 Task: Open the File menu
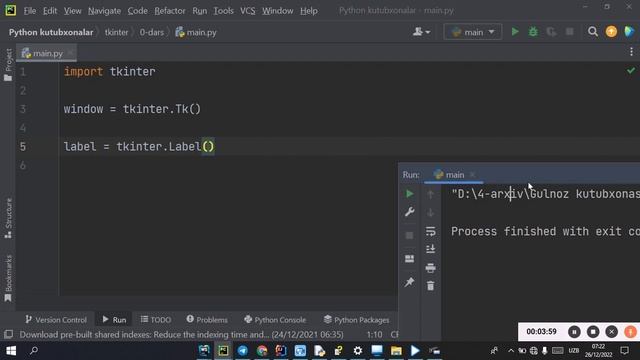(x=29, y=11)
